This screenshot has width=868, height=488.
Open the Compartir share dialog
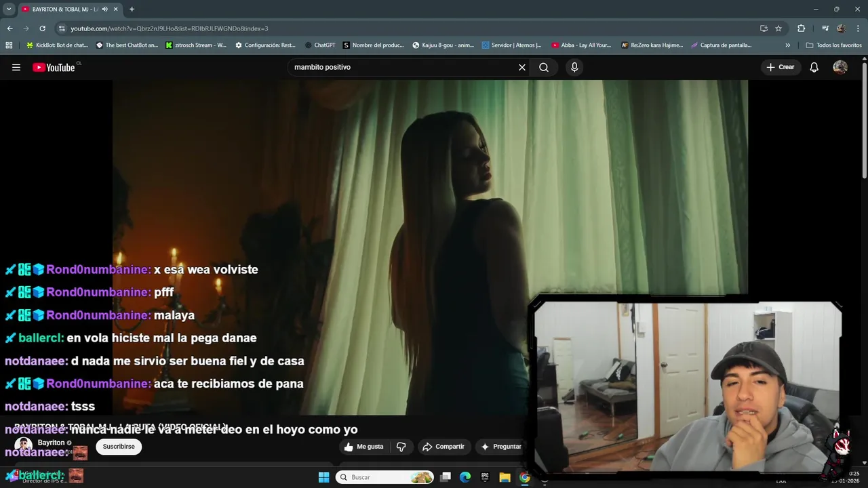point(443,447)
